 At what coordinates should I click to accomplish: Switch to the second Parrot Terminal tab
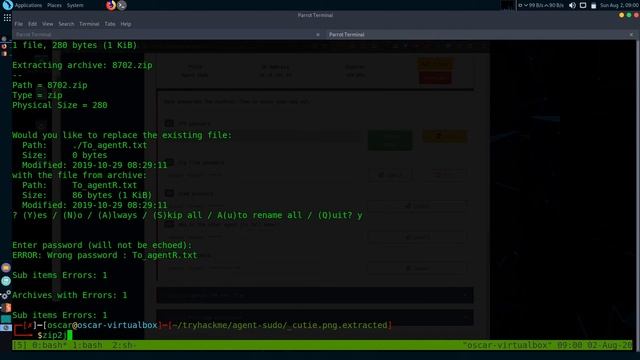click(x=480, y=35)
